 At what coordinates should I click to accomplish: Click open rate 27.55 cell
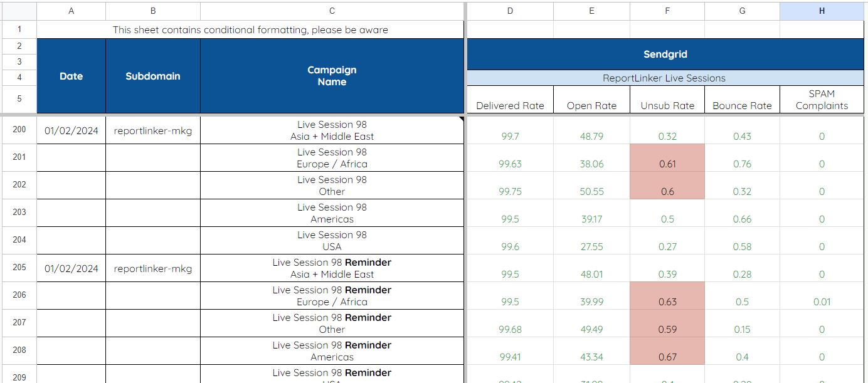coord(591,241)
